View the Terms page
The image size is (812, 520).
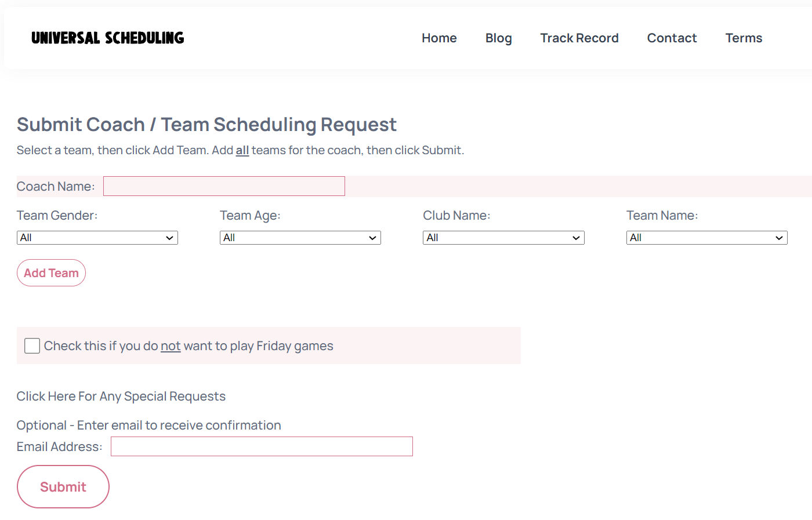(x=744, y=38)
